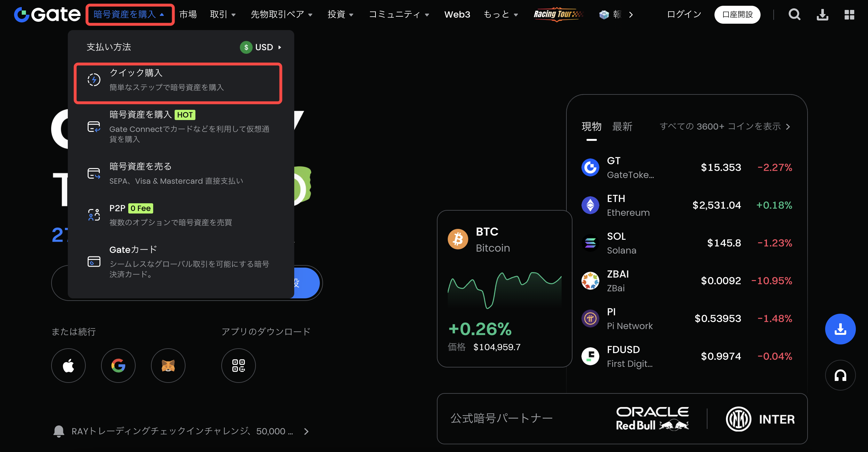This screenshot has width=868, height=452.
Task: Click the ログイン link
Action: (684, 14)
